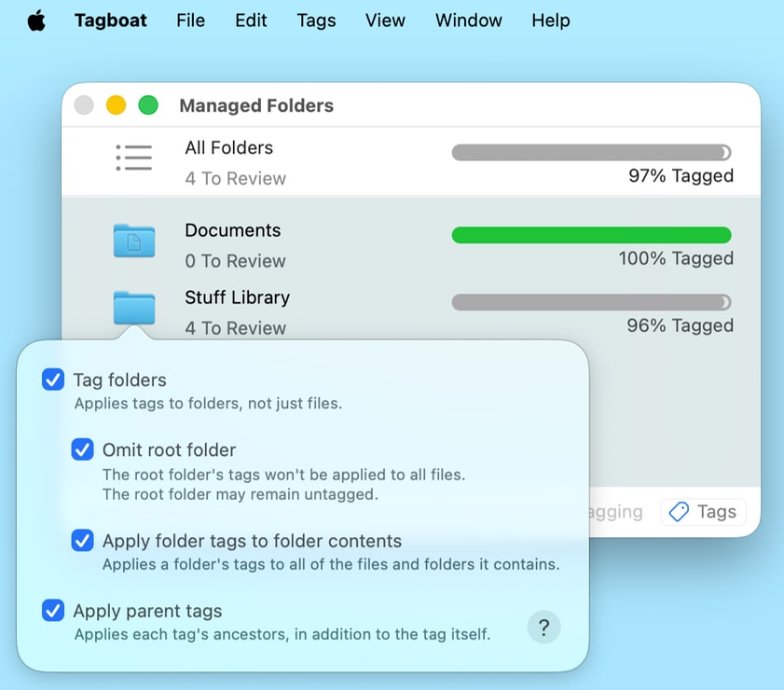Open the Help menu
Viewport: 784px width, 690px height.
coord(550,21)
